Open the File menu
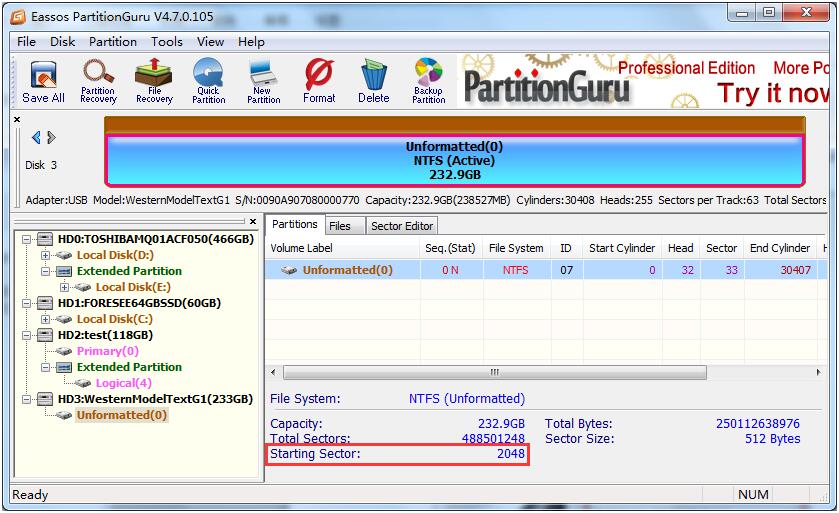 tap(26, 42)
